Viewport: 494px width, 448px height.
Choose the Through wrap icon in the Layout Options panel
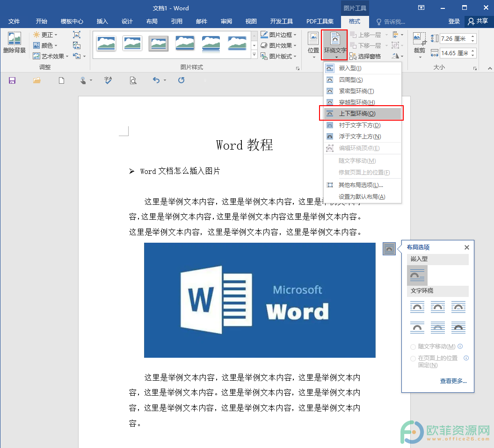[x=458, y=307]
